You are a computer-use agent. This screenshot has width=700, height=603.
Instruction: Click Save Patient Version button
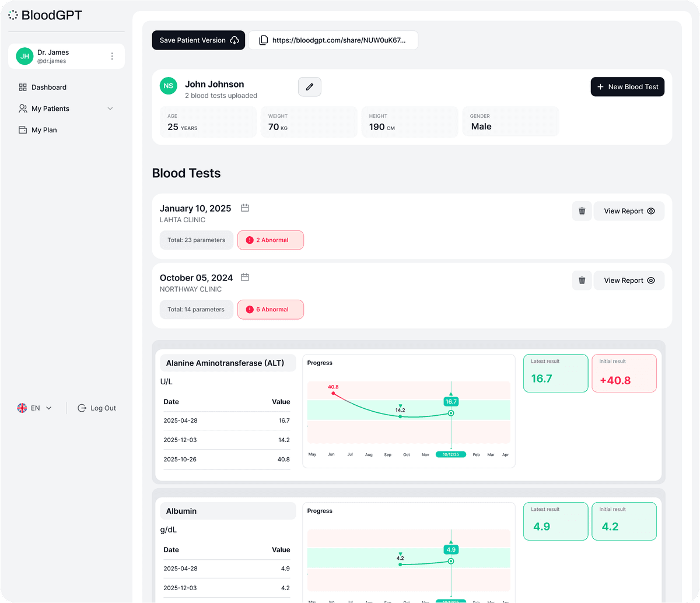(198, 40)
